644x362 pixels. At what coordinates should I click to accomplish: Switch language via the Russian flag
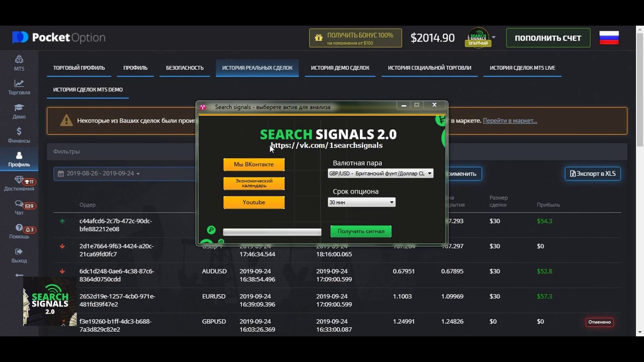(609, 38)
